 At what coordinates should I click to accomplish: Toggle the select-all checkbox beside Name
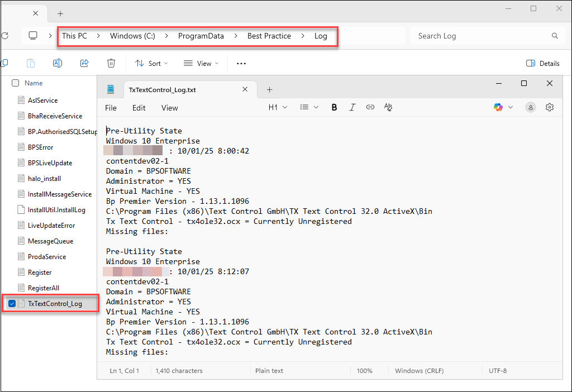[x=16, y=83]
